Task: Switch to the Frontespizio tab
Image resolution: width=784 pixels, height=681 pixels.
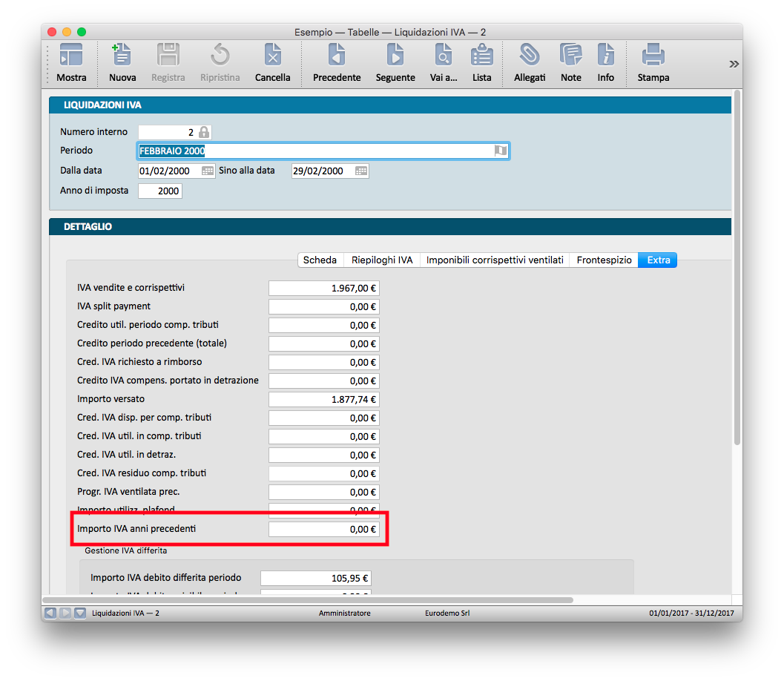Action: click(x=604, y=260)
